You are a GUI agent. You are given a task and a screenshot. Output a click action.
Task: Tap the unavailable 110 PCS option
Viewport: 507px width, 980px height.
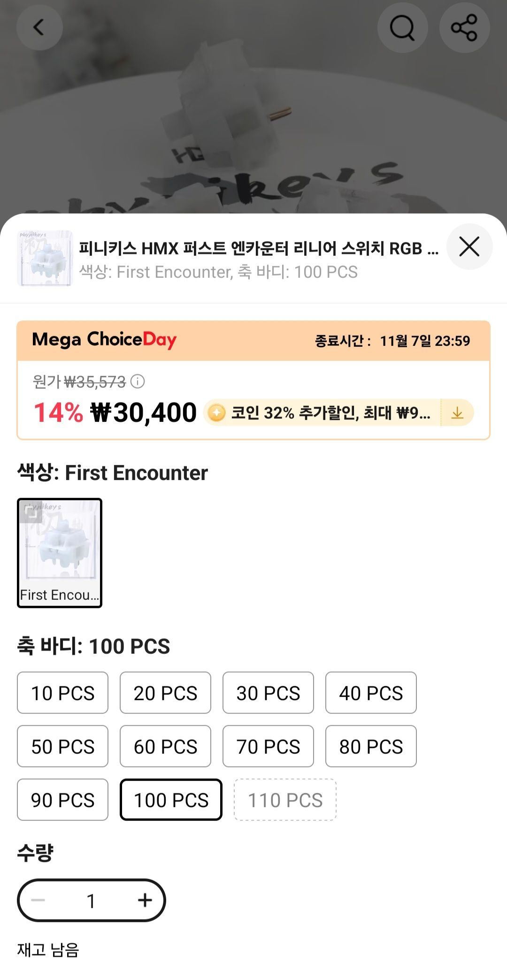[285, 800]
